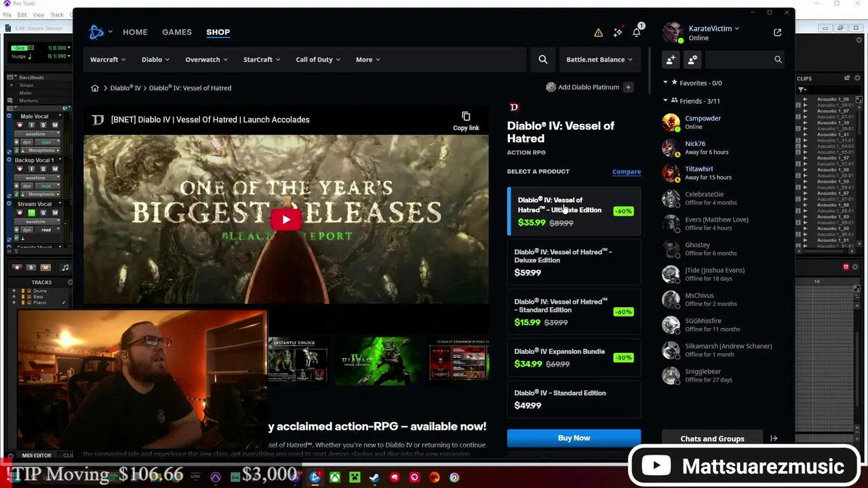Click the KarateVictim profile avatar

point(673,33)
